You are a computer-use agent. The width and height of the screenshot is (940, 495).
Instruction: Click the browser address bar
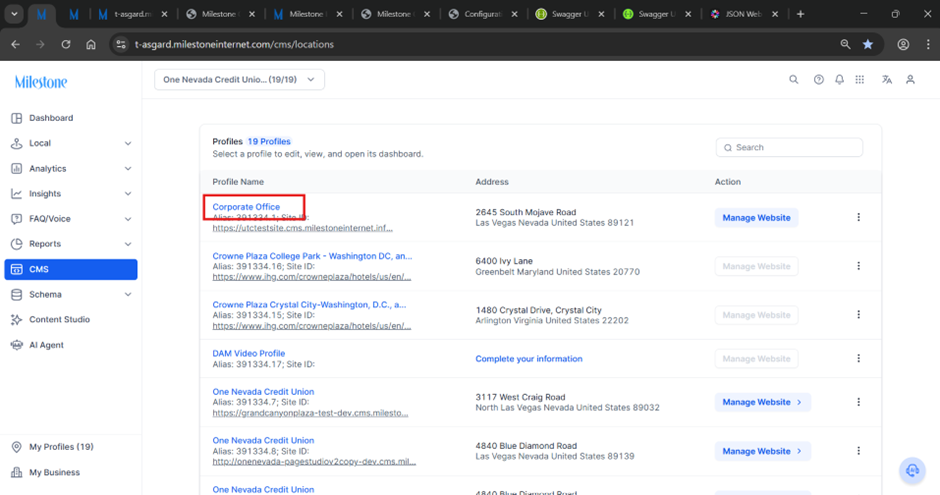click(474, 44)
